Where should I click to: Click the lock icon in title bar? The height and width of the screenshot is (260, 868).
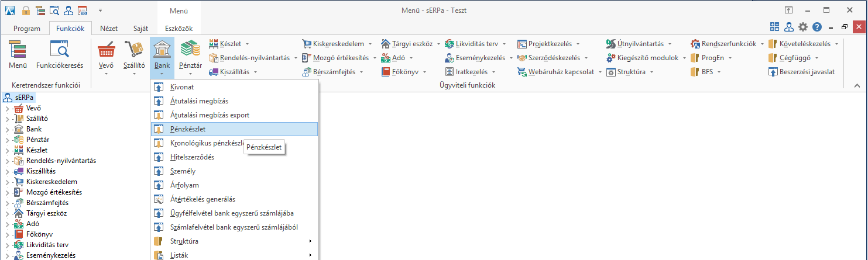click(26, 10)
